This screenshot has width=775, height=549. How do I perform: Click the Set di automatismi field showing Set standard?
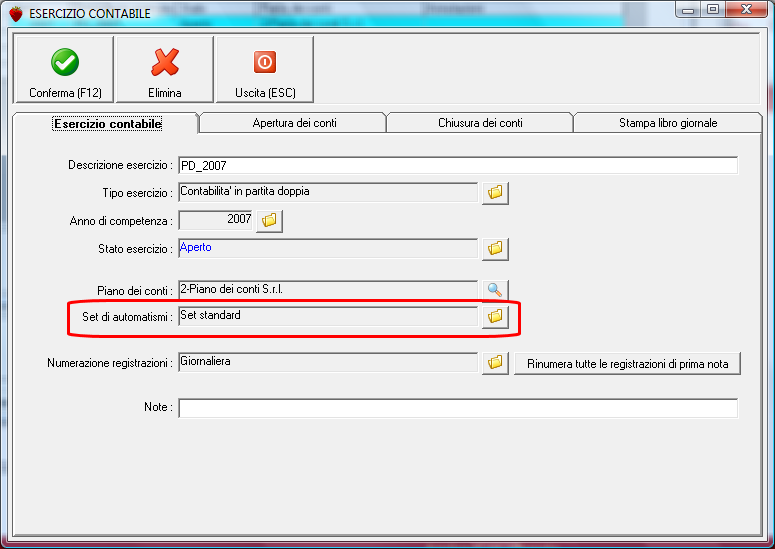tap(328, 316)
